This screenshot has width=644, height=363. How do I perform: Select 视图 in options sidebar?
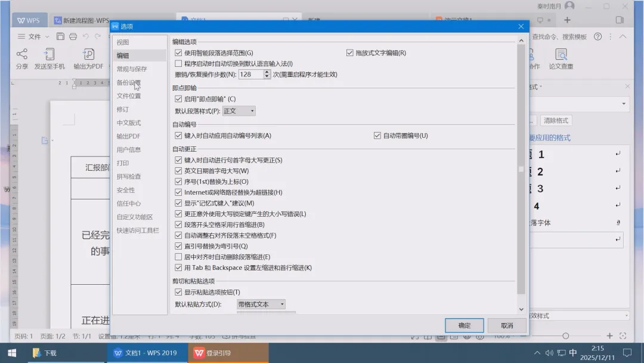123,42
